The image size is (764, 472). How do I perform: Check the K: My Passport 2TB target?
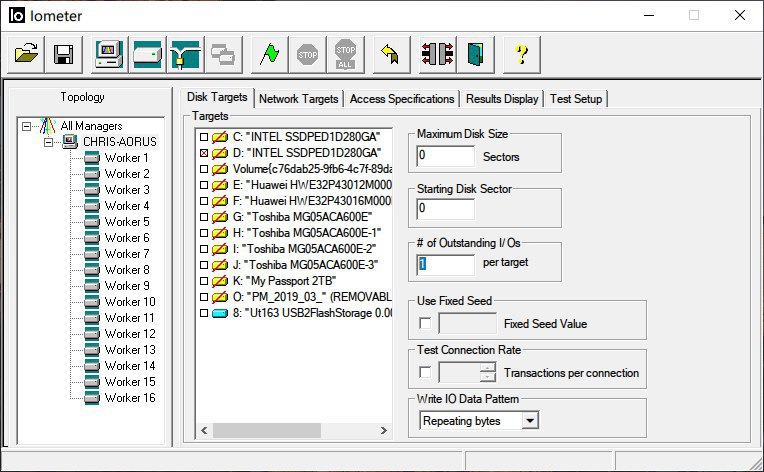coord(204,281)
